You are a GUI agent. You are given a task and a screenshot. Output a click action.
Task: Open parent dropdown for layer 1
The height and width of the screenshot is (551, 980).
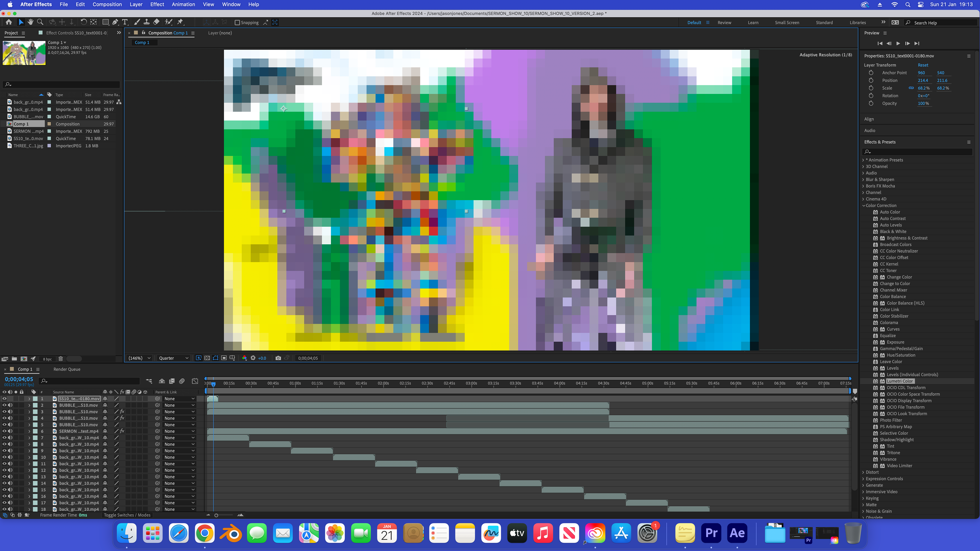179,398
